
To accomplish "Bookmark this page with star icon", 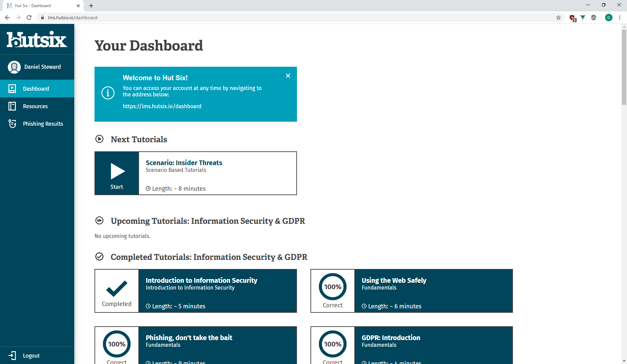I will tap(558, 18).
